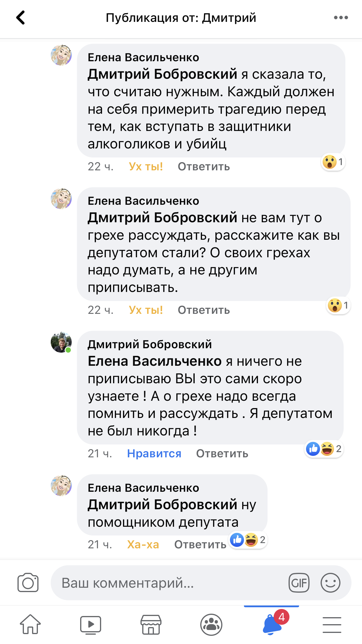Open the Marketplace storefront icon

(151, 624)
